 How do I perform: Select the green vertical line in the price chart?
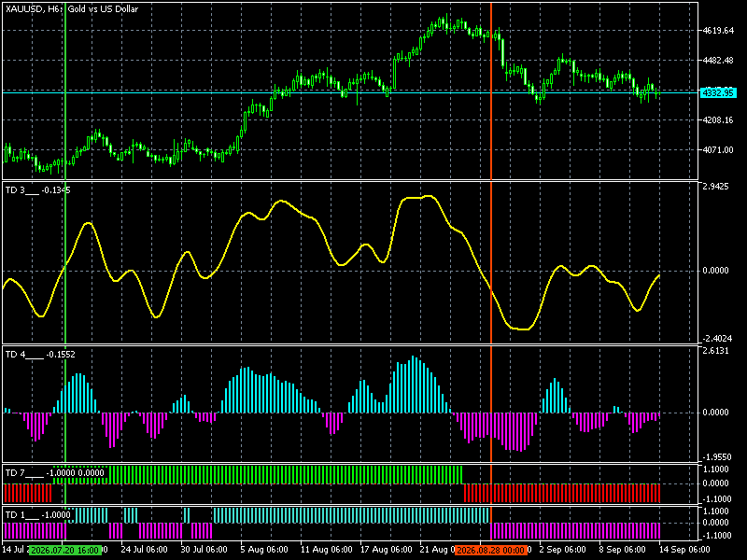click(65, 91)
